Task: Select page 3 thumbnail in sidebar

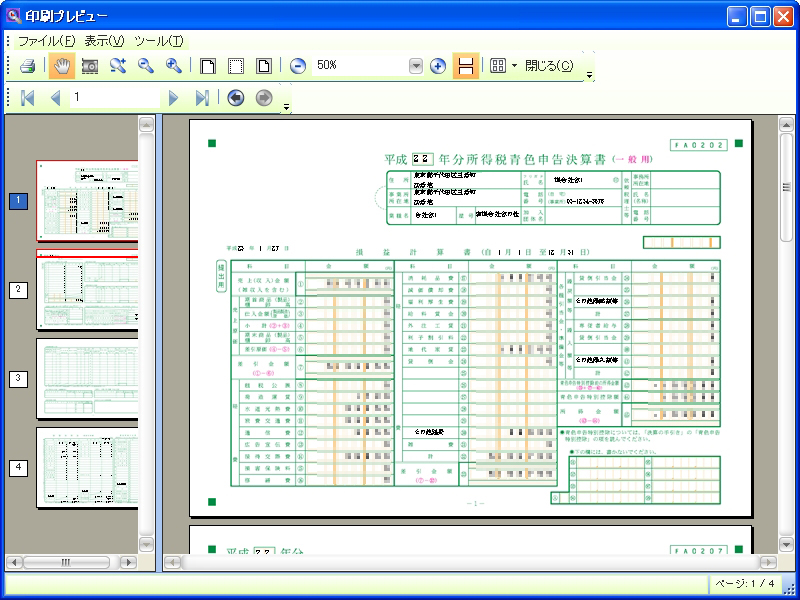Action: point(87,379)
